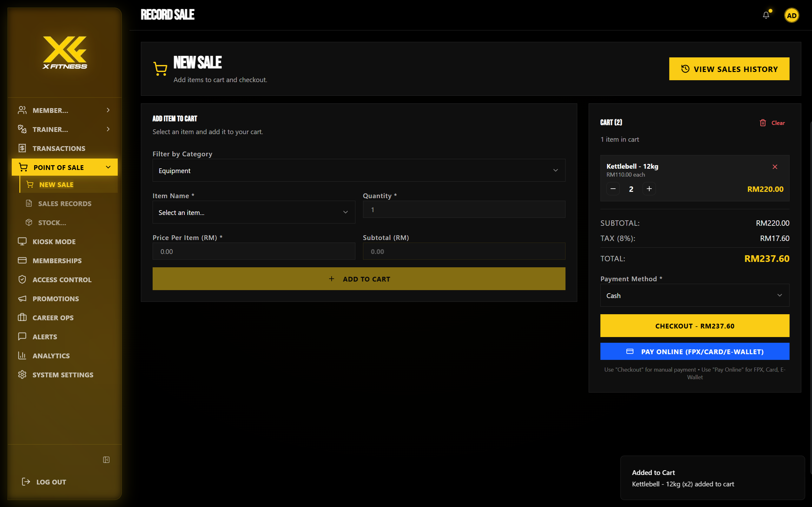
Task: Decrease Kettlebell quantity with minus button
Action: pos(613,189)
